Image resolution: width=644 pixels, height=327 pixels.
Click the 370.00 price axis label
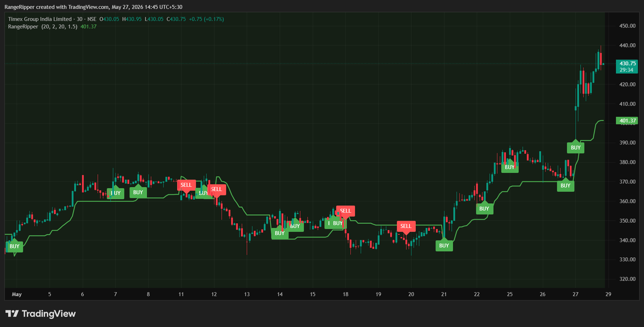click(627, 181)
